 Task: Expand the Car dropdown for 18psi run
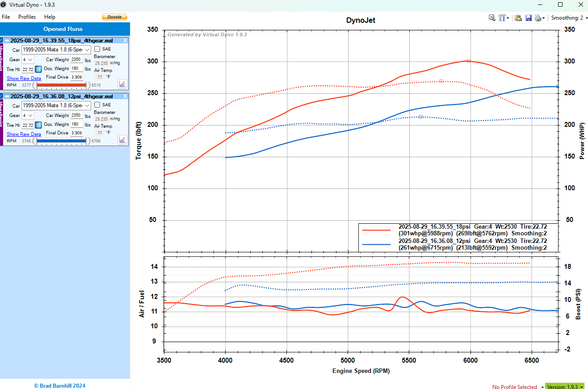(x=87, y=50)
